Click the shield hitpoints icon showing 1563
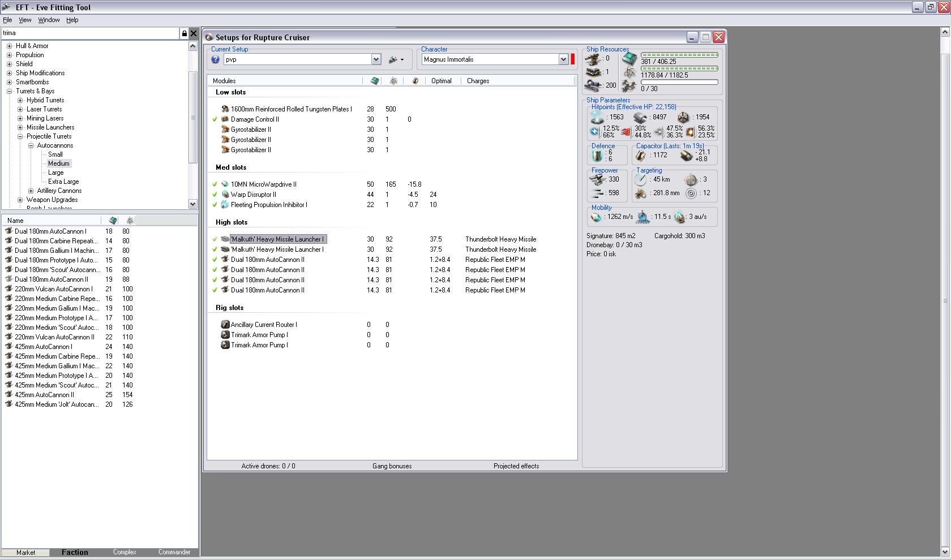The image size is (951, 560). [x=597, y=117]
